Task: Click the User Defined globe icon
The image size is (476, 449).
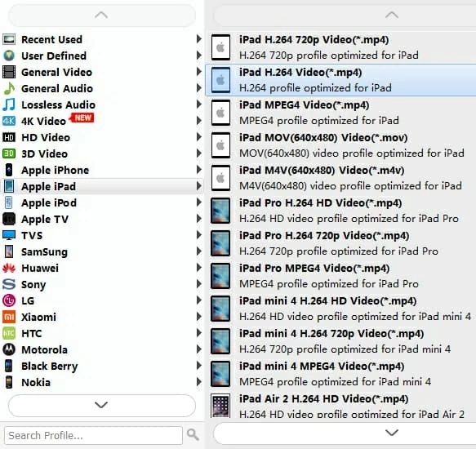Action: point(9,56)
